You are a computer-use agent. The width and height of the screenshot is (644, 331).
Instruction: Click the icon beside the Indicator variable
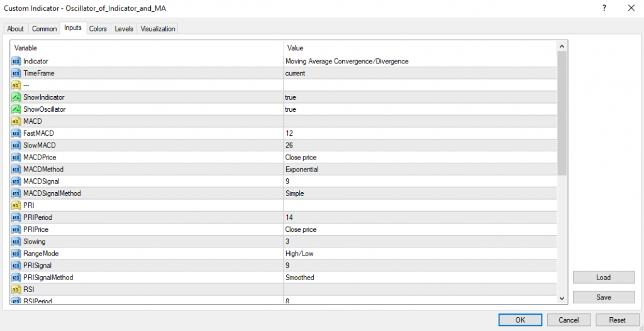coord(16,62)
